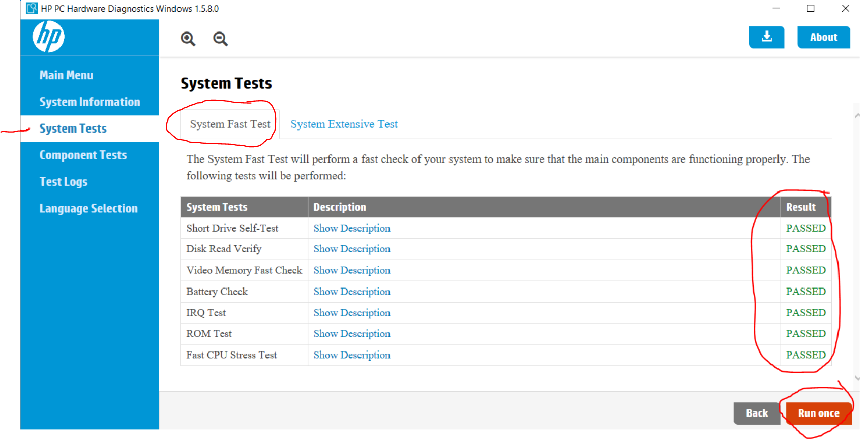Click the System Tests page heading

pos(226,83)
